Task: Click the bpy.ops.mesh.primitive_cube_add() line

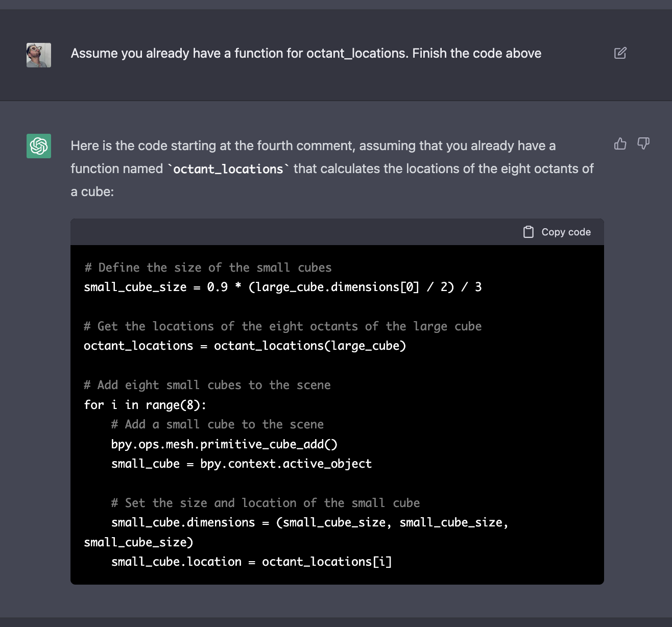Action: (x=224, y=444)
